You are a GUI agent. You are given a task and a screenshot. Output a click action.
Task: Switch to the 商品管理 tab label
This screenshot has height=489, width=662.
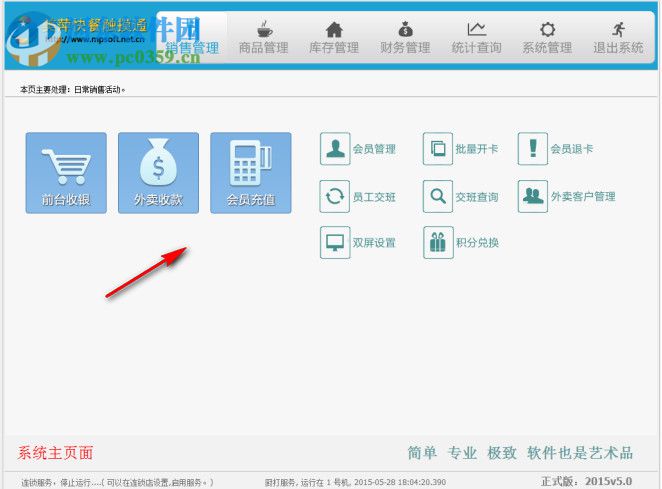[264, 48]
